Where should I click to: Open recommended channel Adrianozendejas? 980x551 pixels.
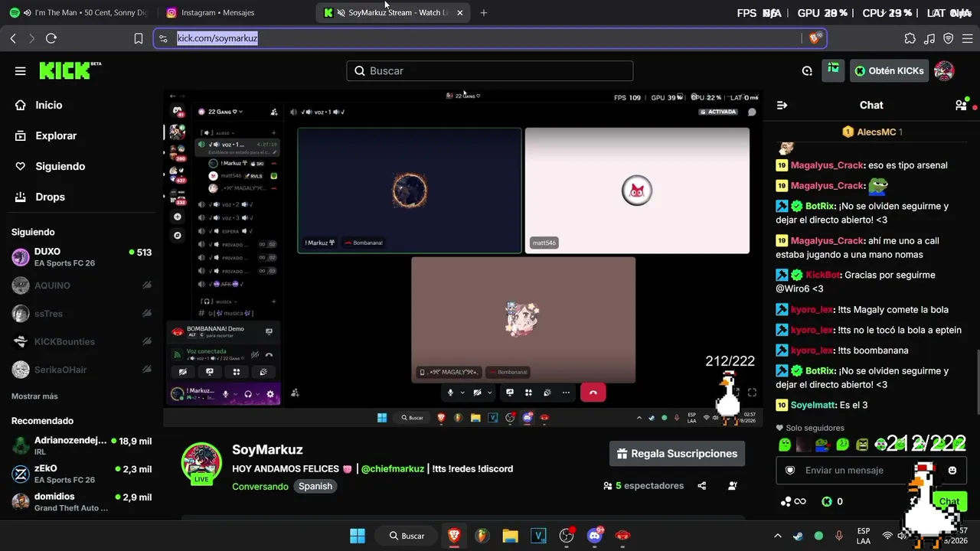[81, 445]
